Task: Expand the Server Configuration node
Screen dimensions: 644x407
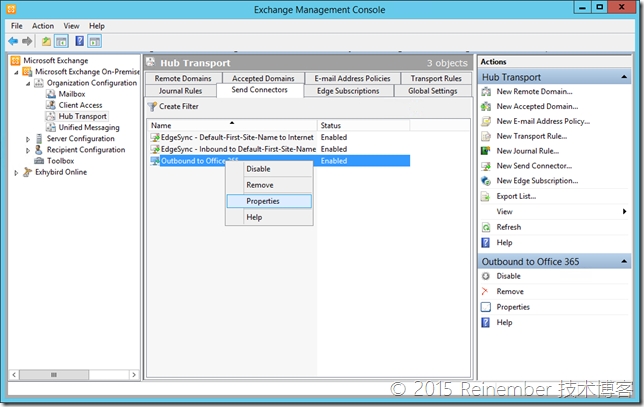Action: tap(28, 139)
